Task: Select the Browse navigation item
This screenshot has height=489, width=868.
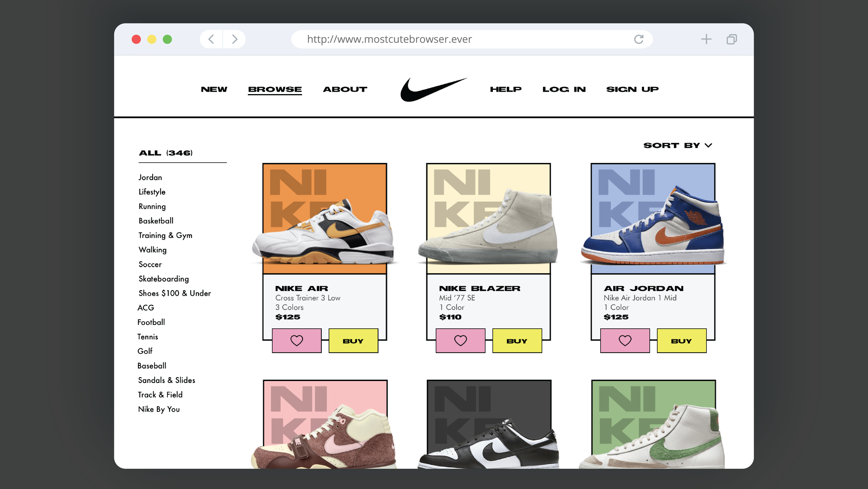Action: (x=275, y=90)
